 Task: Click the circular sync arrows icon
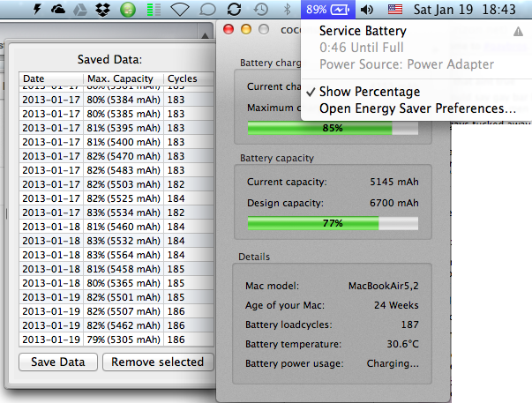(234, 10)
